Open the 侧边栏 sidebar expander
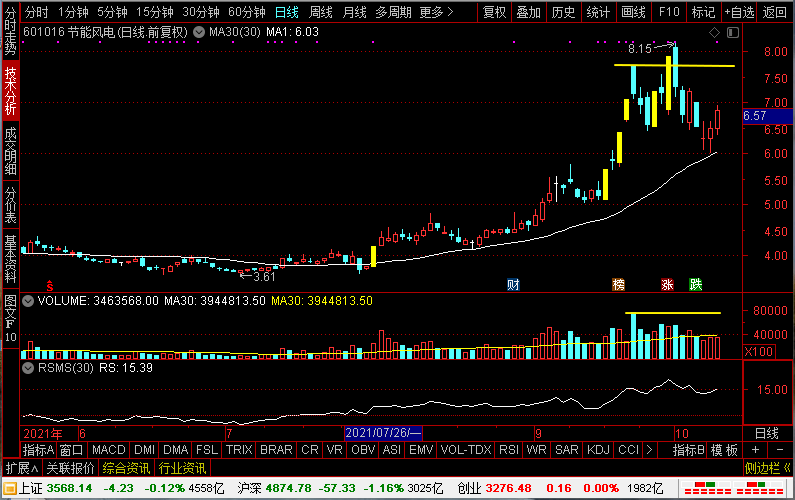This screenshot has width=795, height=500. (767, 468)
